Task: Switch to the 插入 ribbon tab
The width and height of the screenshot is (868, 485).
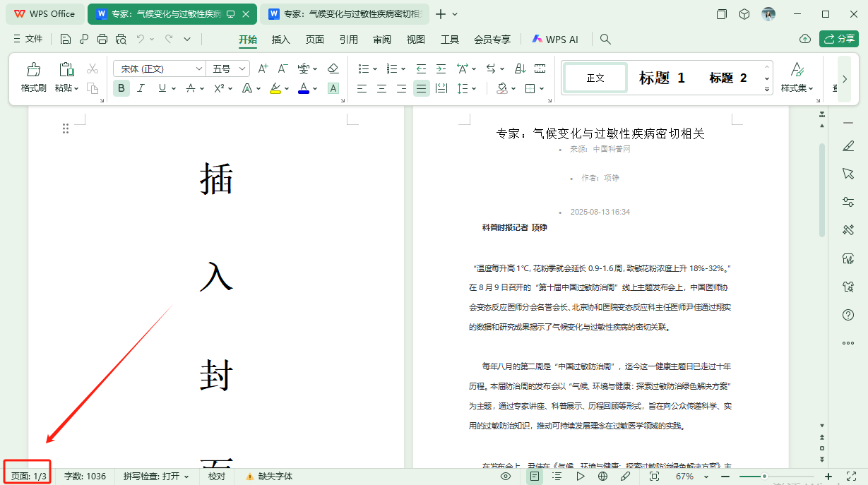Action: 280,40
